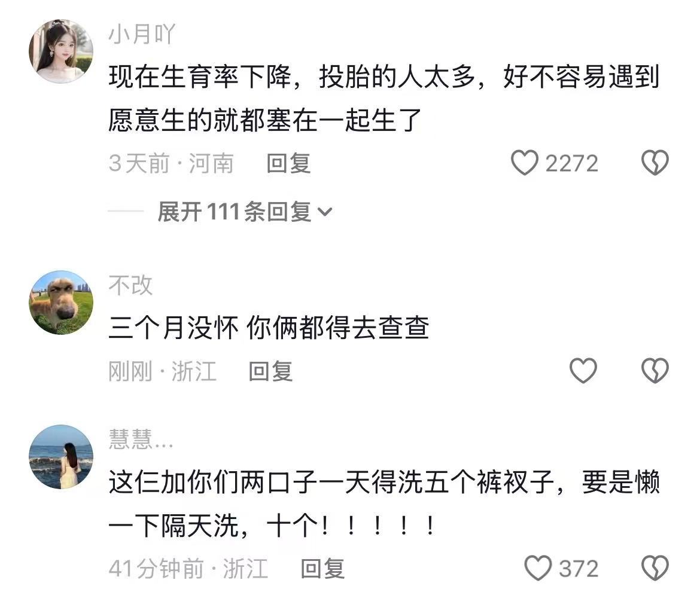Open 慧慧's seaside avatar
Viewport: 700px width, 589px height.
(61, 457)
